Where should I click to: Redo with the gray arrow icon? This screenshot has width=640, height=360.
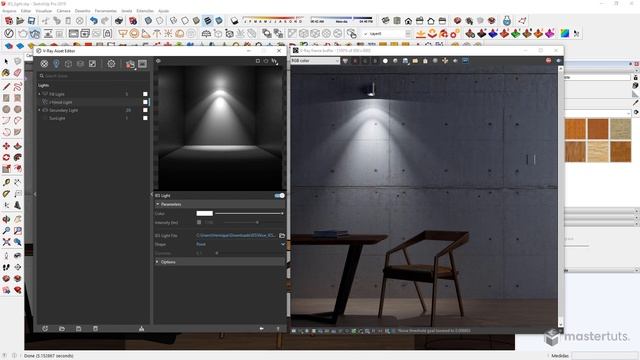point(105,20)
